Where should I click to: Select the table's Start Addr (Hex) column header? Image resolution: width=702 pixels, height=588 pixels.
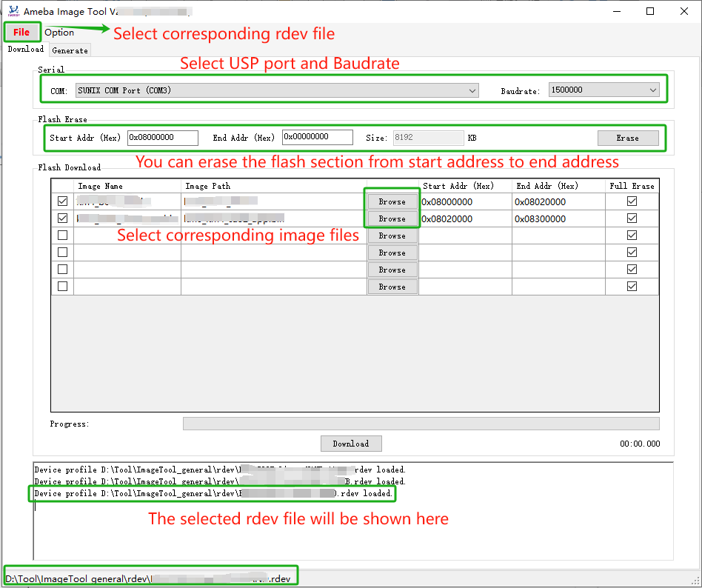(x=465, y=186)
